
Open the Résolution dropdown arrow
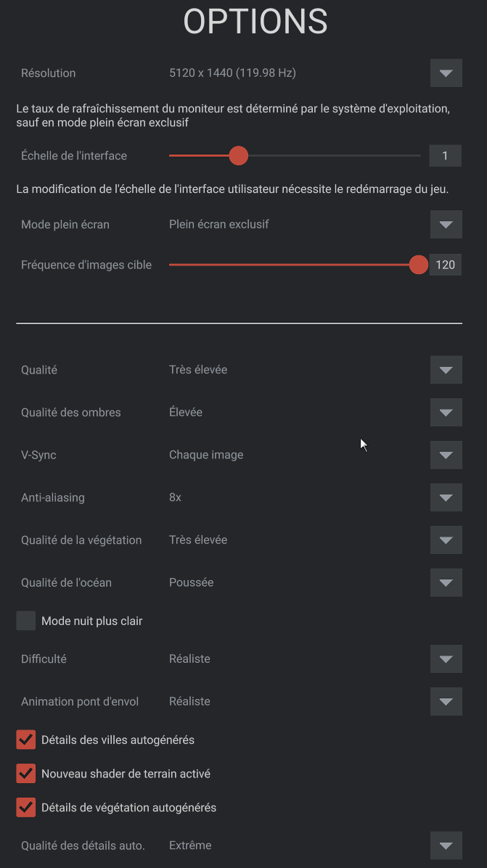[x=446, y=73]
